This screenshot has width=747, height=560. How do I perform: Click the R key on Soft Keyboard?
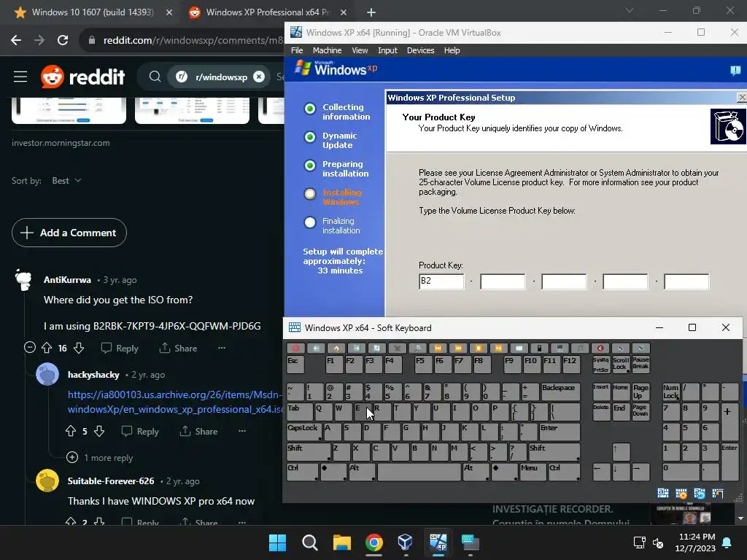pyautogui.click(x=382, y=412)
